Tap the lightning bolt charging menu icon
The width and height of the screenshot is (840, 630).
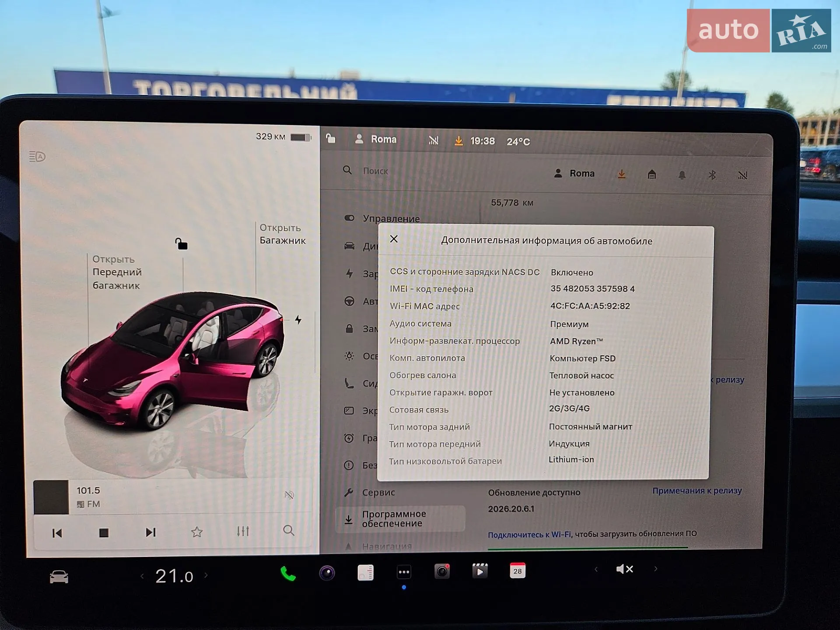click(x=349, y=273)
